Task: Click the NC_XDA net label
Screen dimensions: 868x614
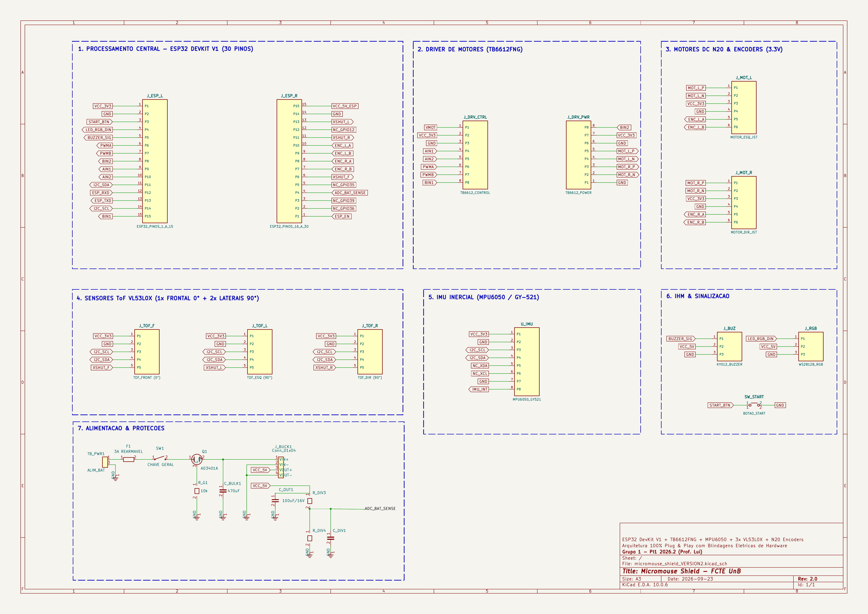Action: click(x=480, y=366)
